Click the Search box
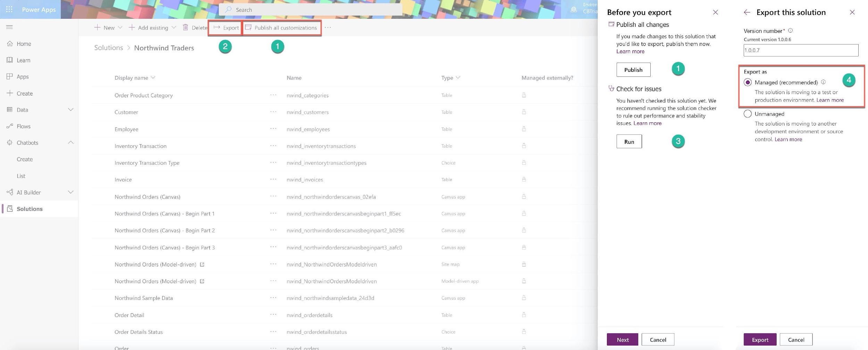The height and width of the screenshot is (350, 868). (310, 9)
